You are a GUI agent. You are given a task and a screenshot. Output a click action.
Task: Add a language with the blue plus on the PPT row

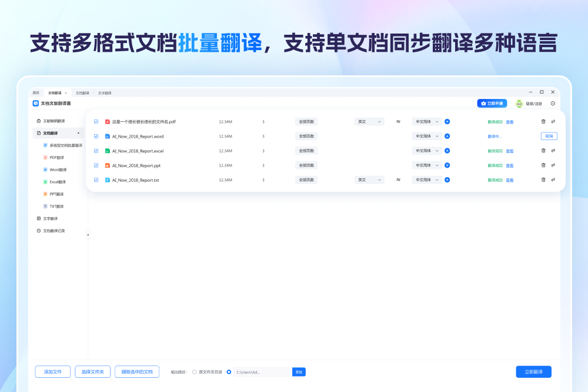click(x=447, y=165)
